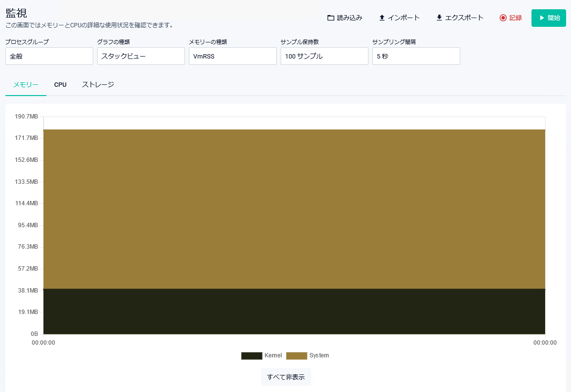This screenshot has height=392, width=571.
Task: Click the サンプル保持数 field label
Action: click(300, 42)
